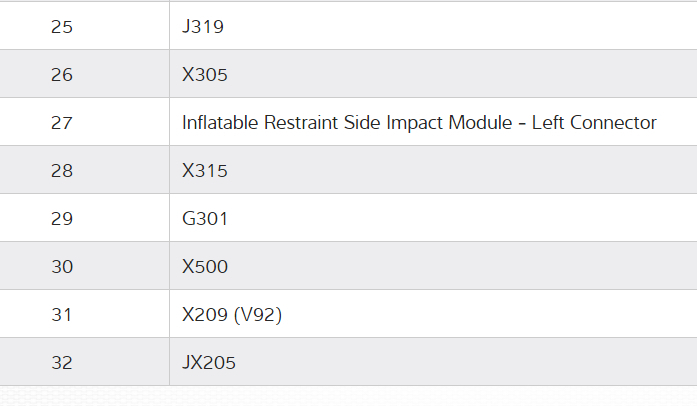Click row number 31
This screenshot has width=697, height=406.
tap(61, 314)
